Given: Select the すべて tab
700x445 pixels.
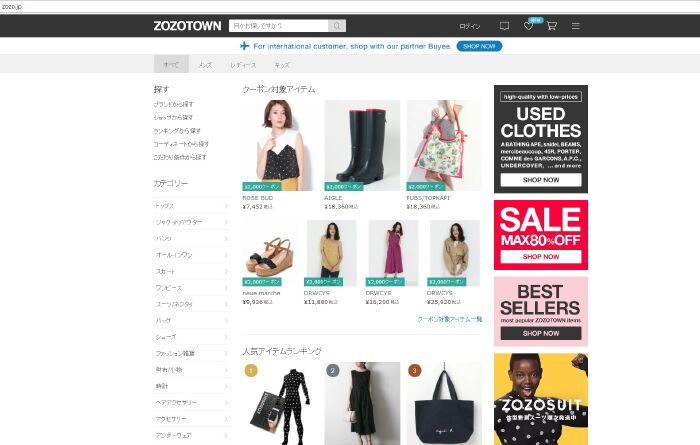Looking at the screenshot, I should click(x=171, y=65).
